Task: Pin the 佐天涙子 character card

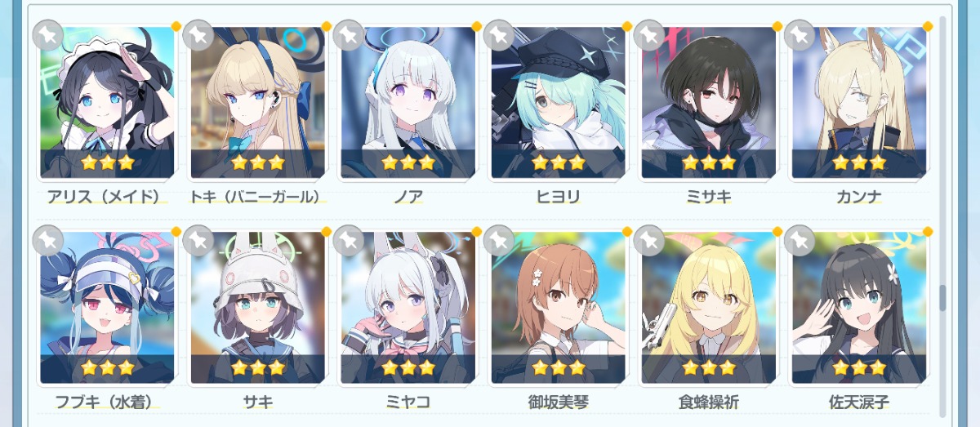Action: click(799, 241)
